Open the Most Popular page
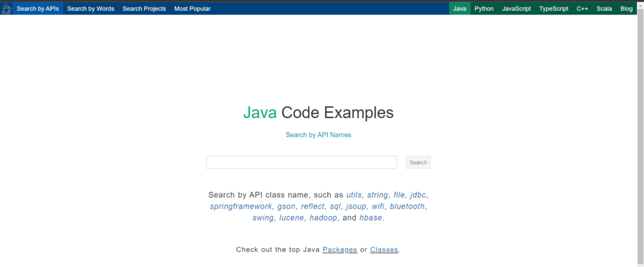Viewport: 644px width, 267px height. click(192, 9)
